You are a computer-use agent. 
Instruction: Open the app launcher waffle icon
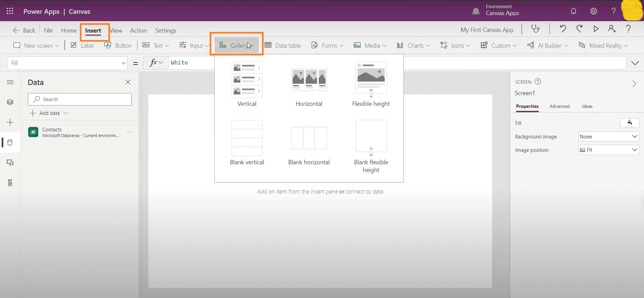point(10,11)
